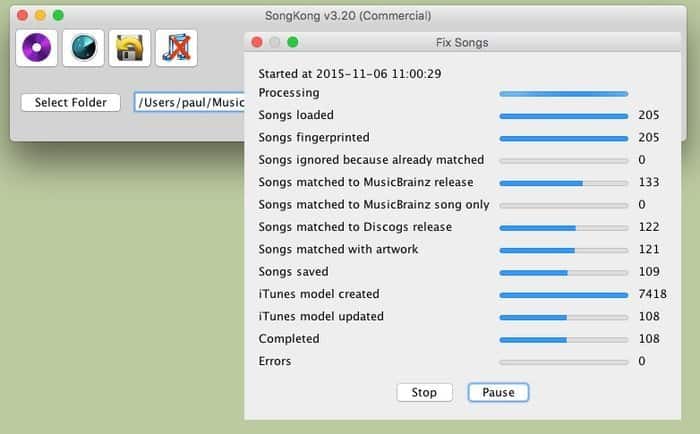Click green zoom button of SongKong window
Screen dimensions: 700x434
click(x=58, y=16)
